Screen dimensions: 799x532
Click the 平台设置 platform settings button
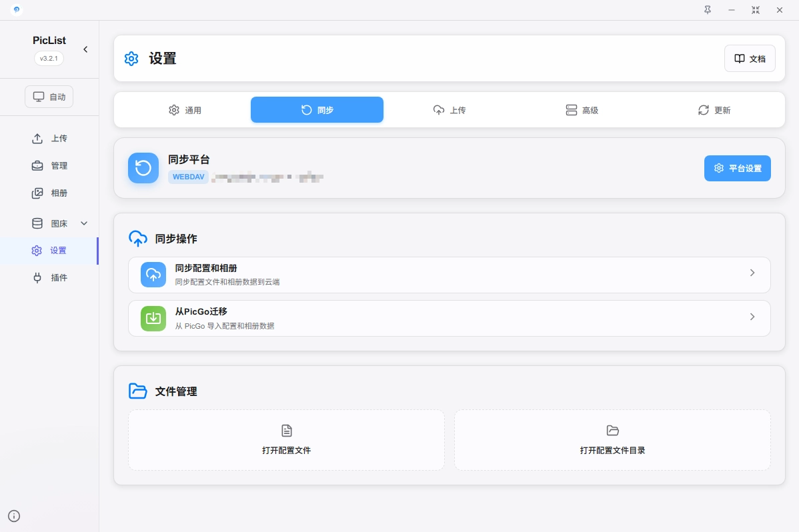(737, 169)
